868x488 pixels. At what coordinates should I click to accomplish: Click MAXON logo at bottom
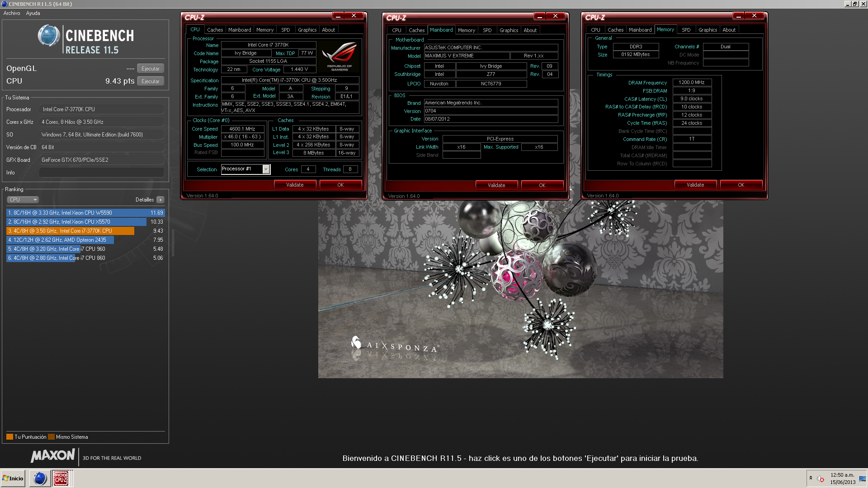click(53, 455)
